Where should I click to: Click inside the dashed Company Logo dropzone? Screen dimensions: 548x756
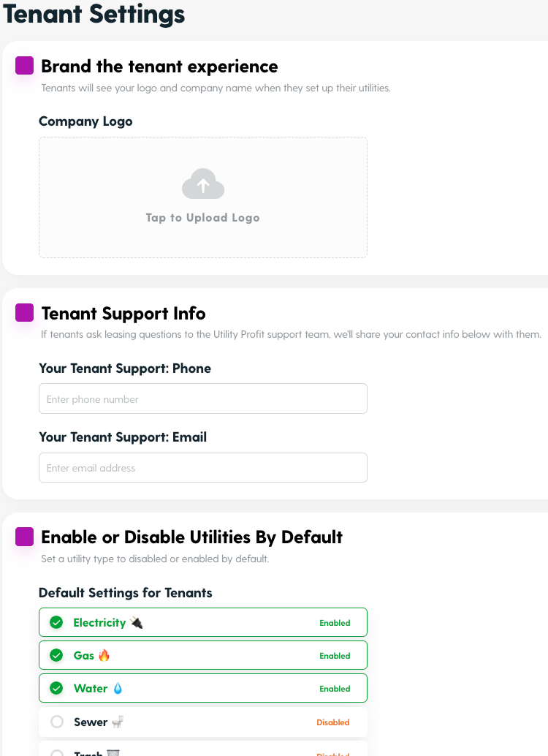point(203,197)
